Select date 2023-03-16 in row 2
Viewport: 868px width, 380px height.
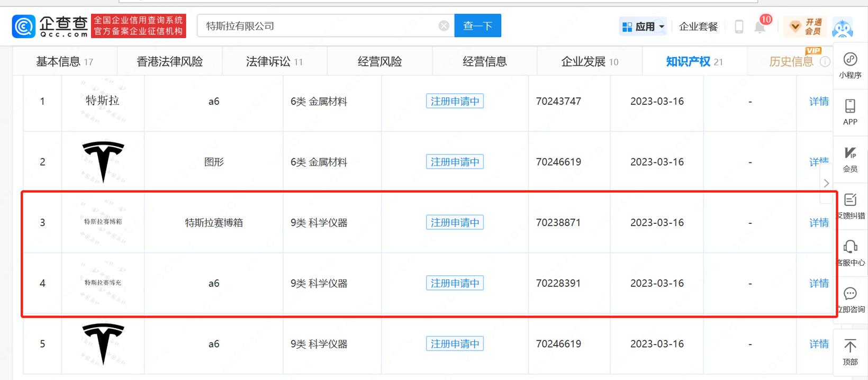coord(657,162)
